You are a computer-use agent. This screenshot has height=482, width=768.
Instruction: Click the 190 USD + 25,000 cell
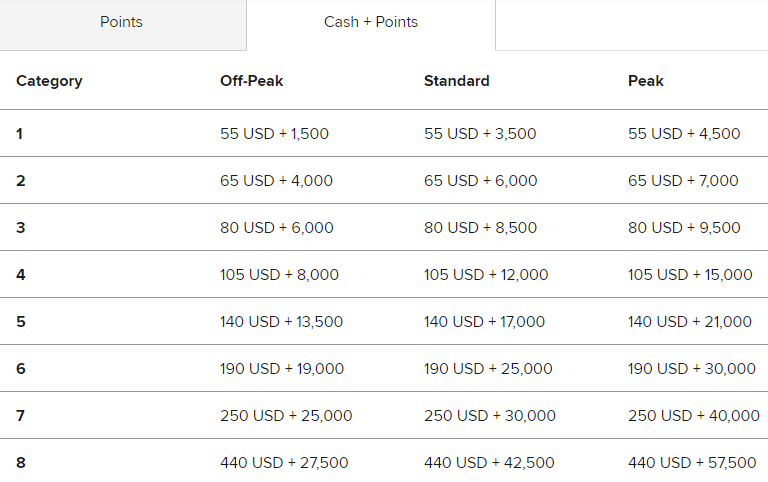(x=488, y=369)
